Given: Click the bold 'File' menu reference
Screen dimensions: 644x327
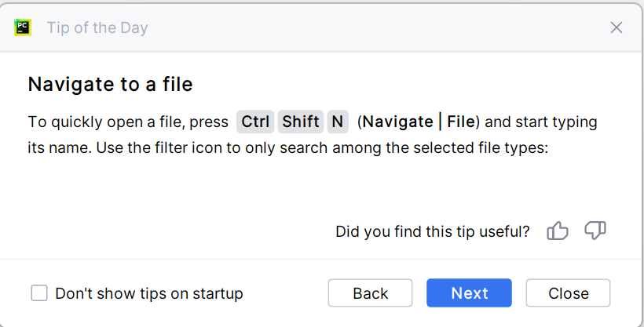Looking at the screenshot, I should [x=461, y=122].
